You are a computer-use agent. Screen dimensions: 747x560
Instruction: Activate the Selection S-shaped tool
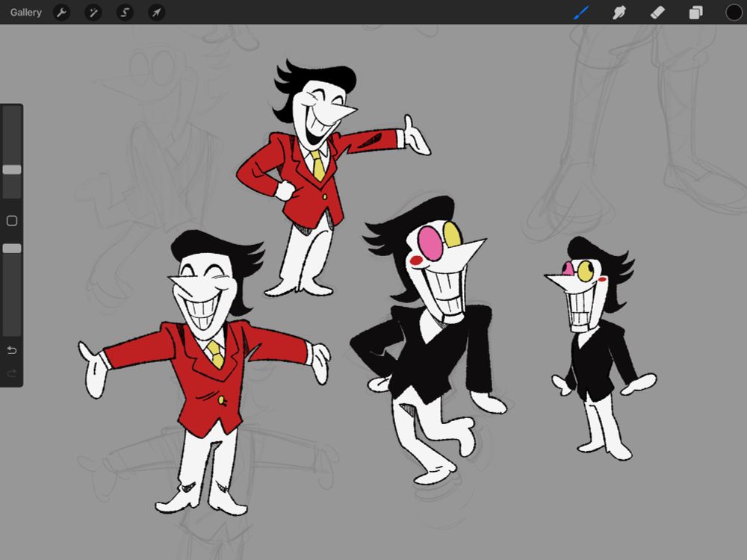pyautogui.click(x=125, y=13)
